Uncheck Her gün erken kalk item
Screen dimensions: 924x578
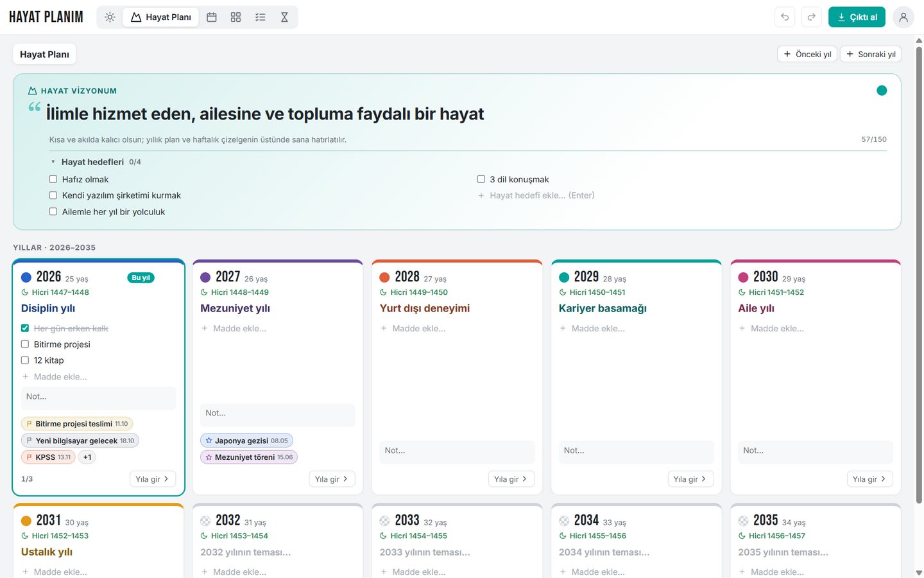tap(25, 328)
